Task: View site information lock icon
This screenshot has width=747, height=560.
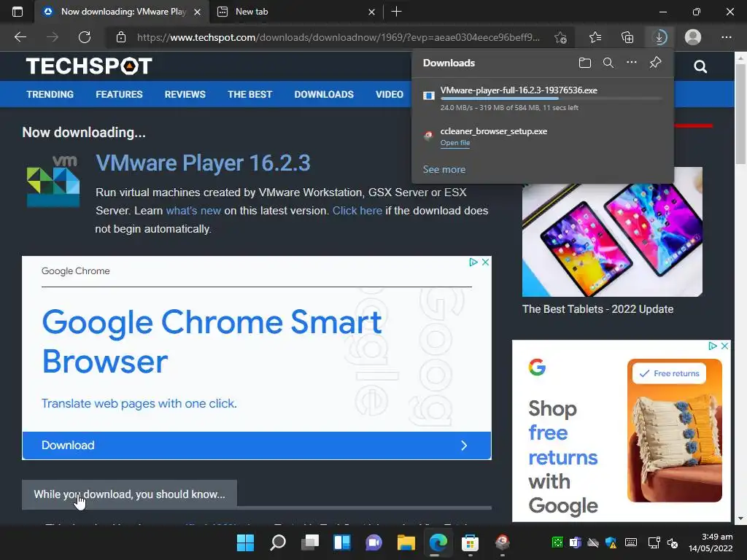Action: (121, 37)
